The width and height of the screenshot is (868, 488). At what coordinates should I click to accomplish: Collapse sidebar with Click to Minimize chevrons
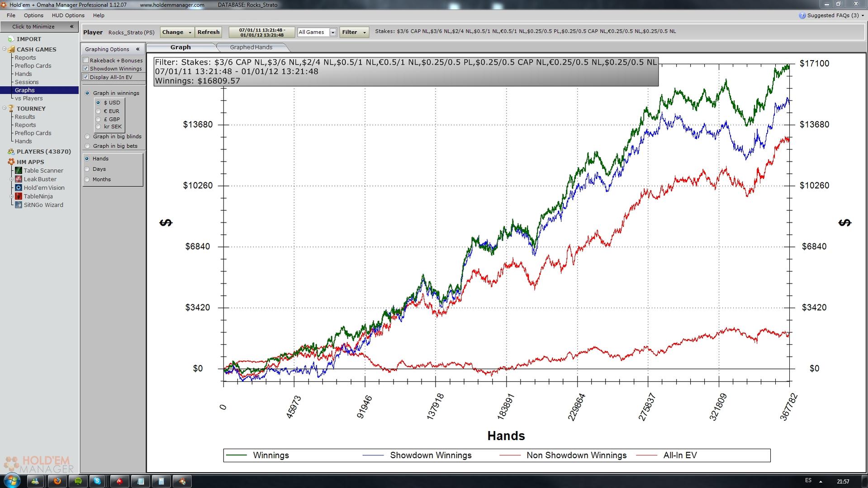tap(71, 27)
